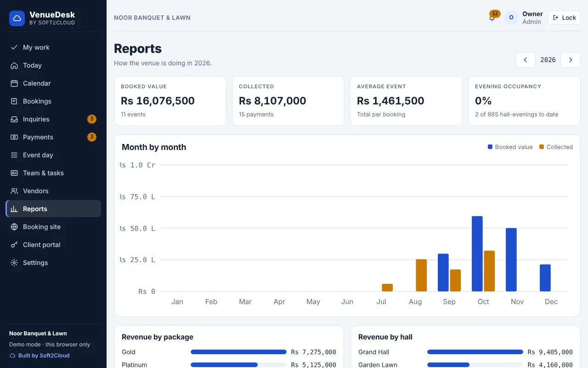
Task: Click the Settings gear icon
Action: pyautogui.click(x=14, y=263)
